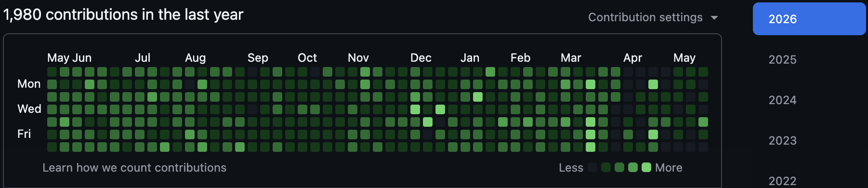Click the 'More' legend label
Image resolution: width=868 pixels, height=188 pixels.
669,168
